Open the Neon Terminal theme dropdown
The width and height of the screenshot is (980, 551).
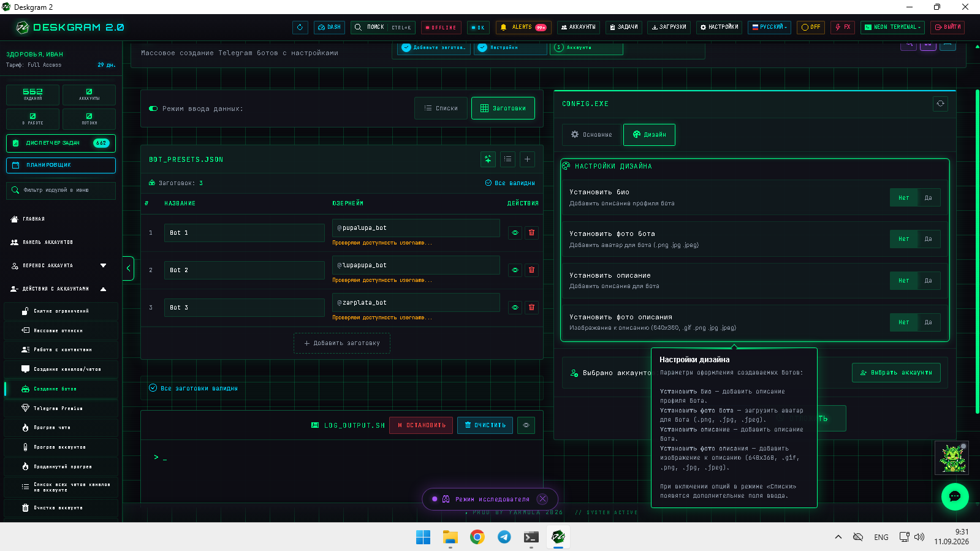tap(892, 28)
